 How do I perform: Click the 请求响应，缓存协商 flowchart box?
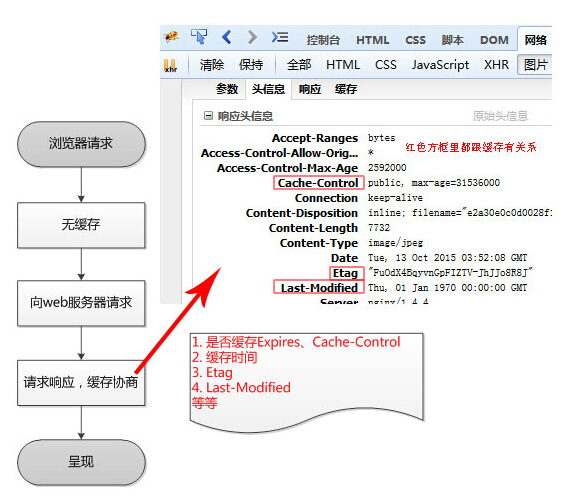tap(81, 383)
